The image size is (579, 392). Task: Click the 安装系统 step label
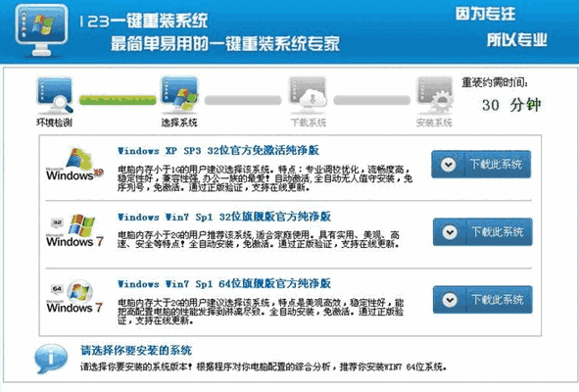(x=434, y=122)
